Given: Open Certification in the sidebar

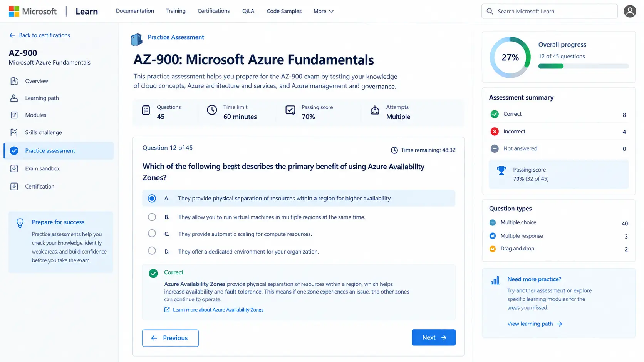Looking at the screenshot, I should click(40, 187).
